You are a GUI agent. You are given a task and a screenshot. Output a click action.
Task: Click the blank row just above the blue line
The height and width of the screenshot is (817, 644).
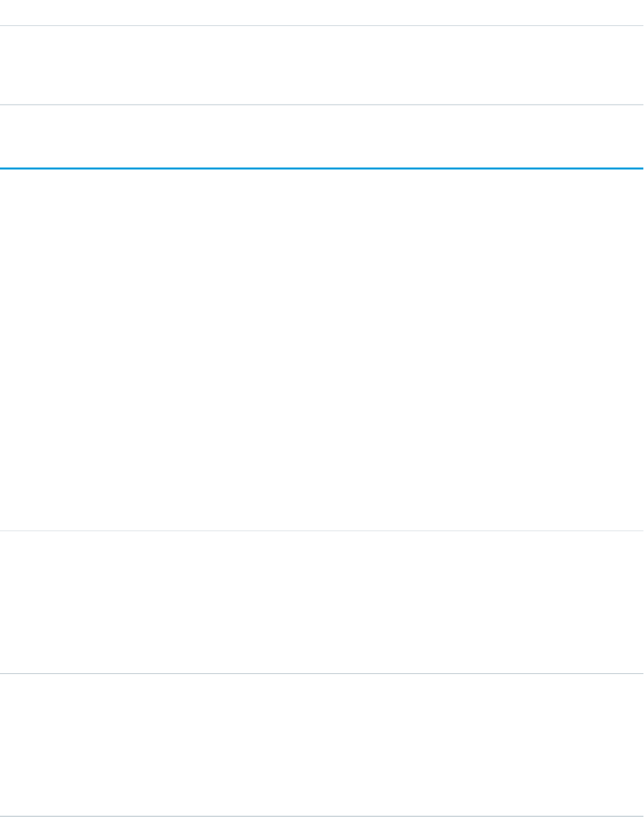322,136
